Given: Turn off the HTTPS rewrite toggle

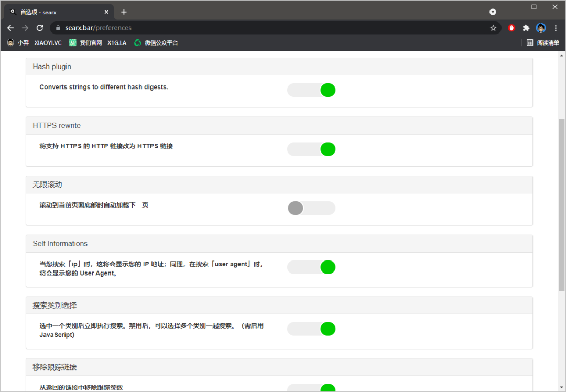Looking at the screenshot, I should 311,149.
